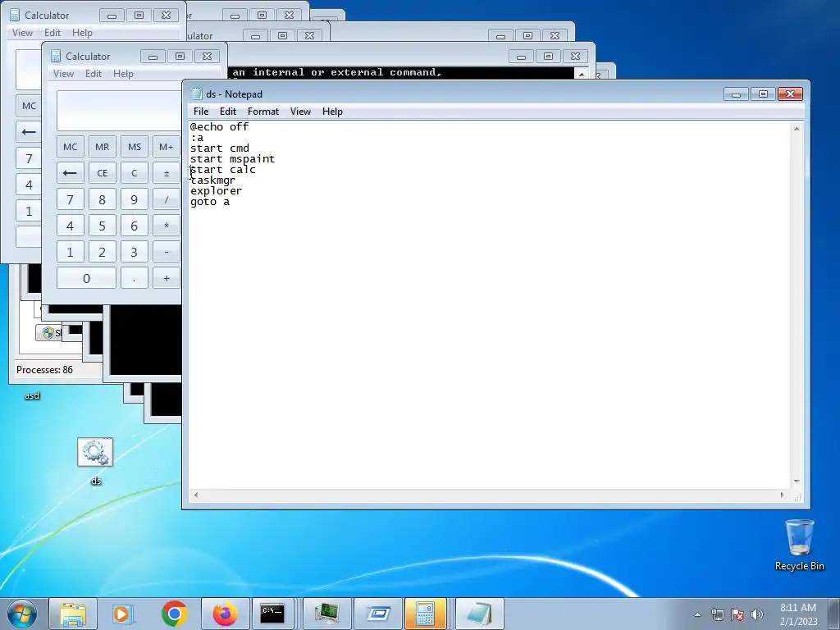Click digit 3 in front Calculator
Image resolution: width=840 pixels, height=630 pixels.
click(135, 253)
